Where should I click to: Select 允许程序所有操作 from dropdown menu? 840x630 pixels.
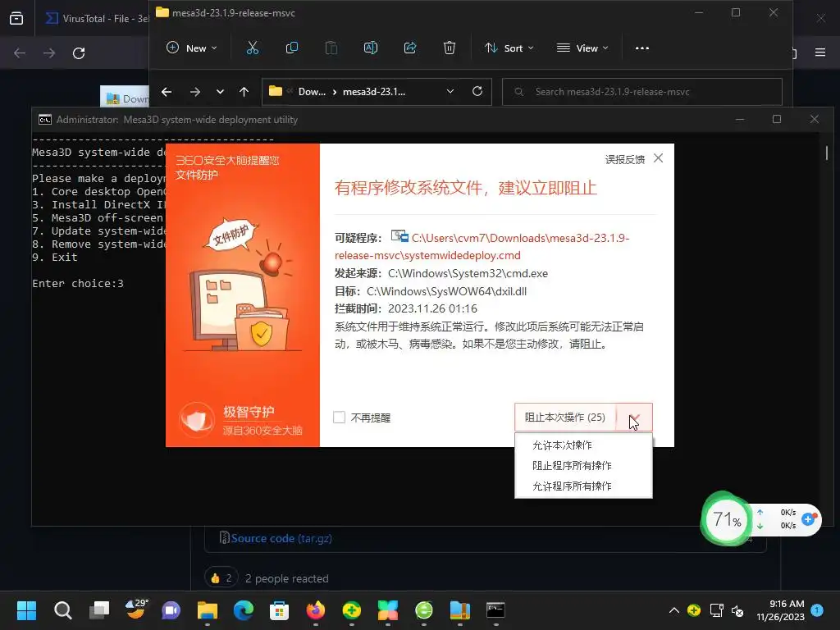click(x=572, y=486)
